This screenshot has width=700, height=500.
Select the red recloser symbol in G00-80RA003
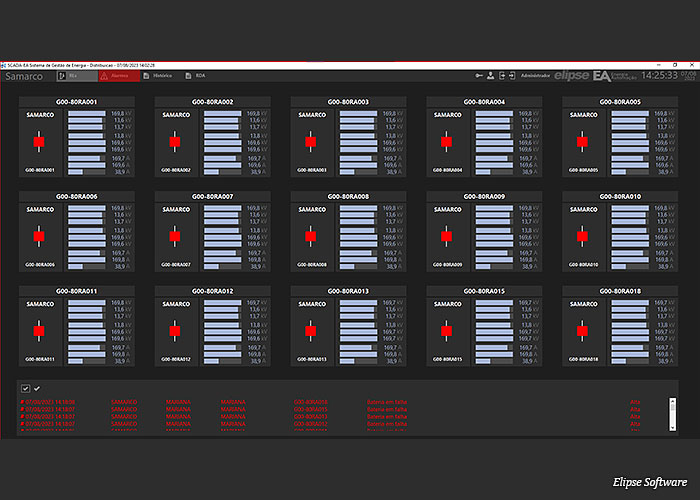[311, 142]
